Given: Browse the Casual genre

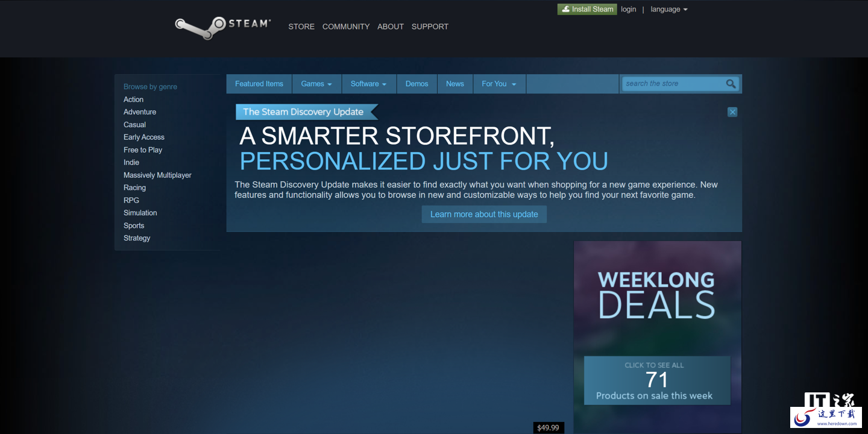Looking at the screenshot, I should 135,125.
